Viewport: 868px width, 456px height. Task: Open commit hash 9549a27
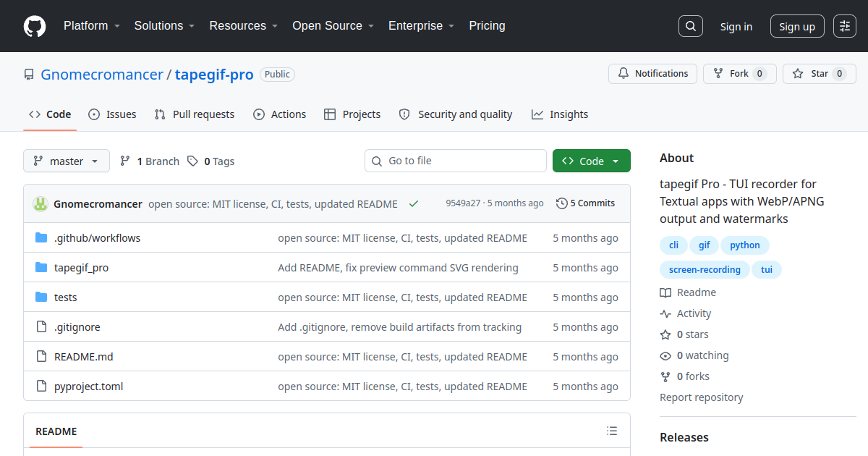[463, 203]
